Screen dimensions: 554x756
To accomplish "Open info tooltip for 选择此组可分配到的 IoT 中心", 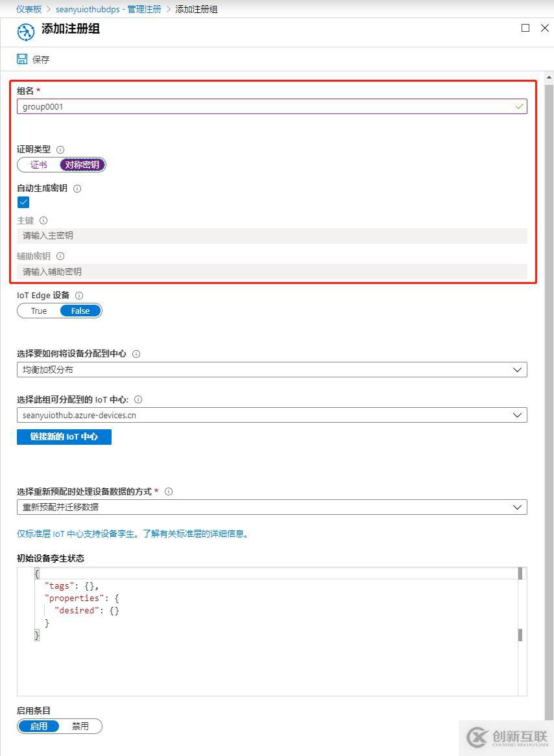I will pos(138,399).
